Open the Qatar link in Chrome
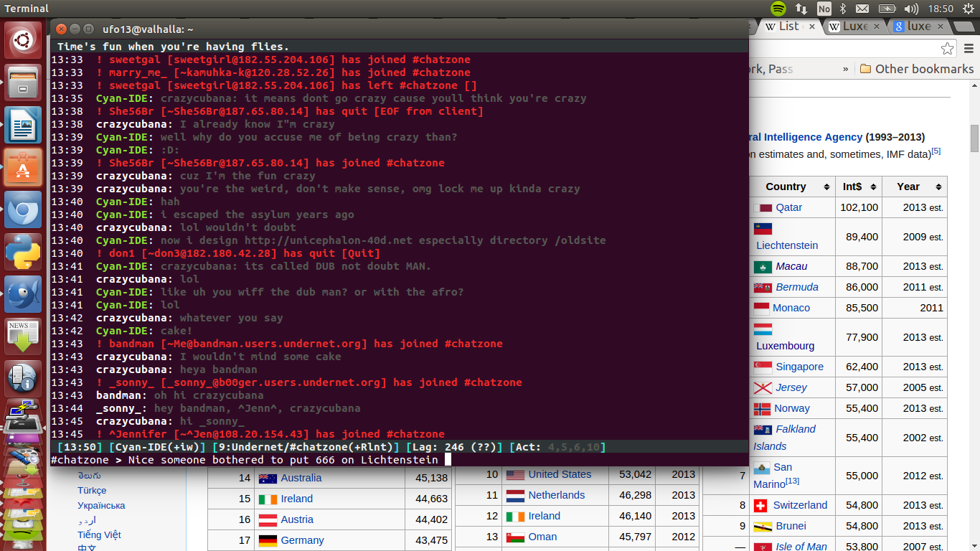The image size is (980, 551). (x=789, y=207)
